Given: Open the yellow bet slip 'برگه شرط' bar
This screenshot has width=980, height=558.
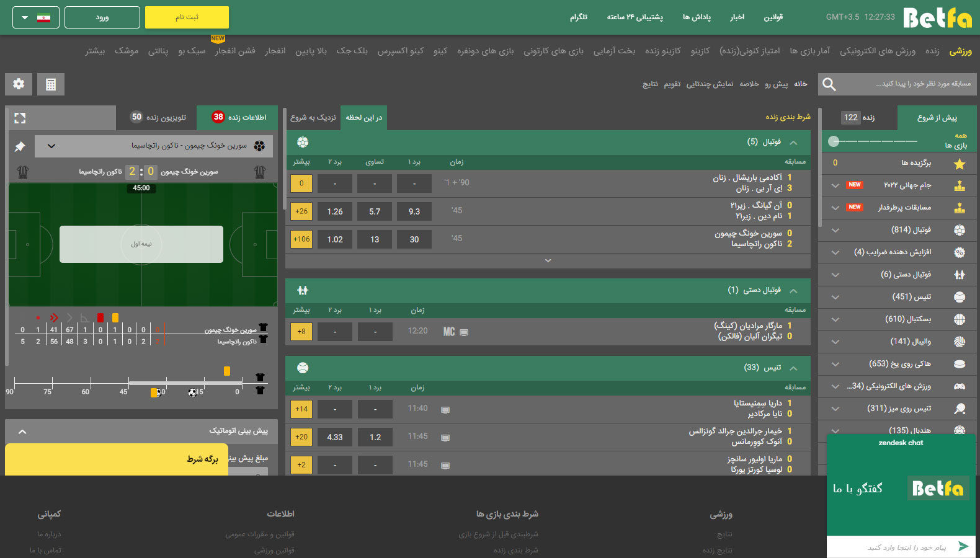Looking at the screenshot, I should click(116, 459).
